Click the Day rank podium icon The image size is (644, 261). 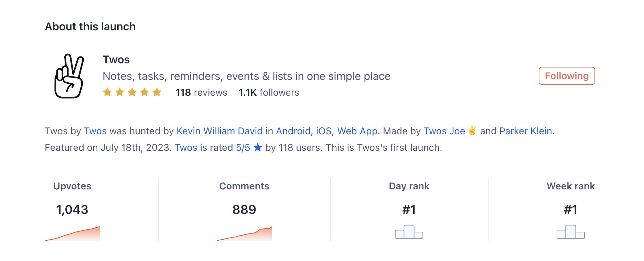click(409, 232)
